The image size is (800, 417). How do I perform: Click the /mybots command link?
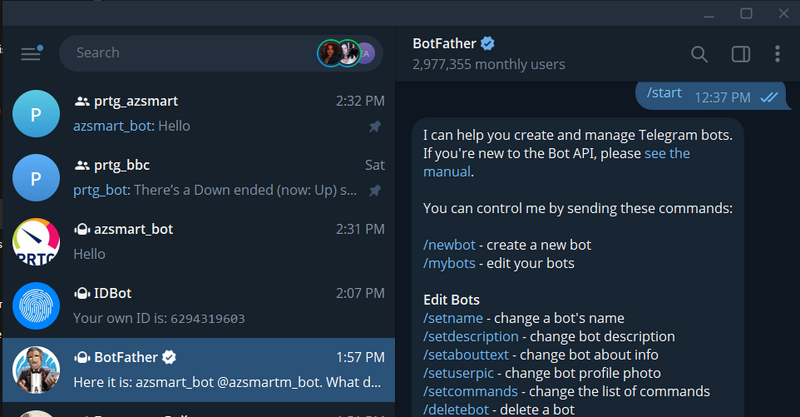pyautogui.click(x=450, y=264)
